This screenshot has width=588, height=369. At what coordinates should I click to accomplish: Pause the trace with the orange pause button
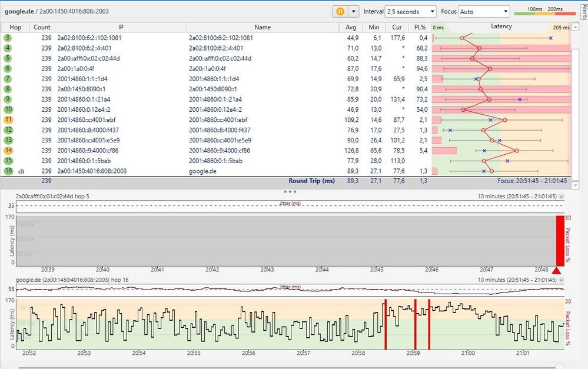coord(340,11)
